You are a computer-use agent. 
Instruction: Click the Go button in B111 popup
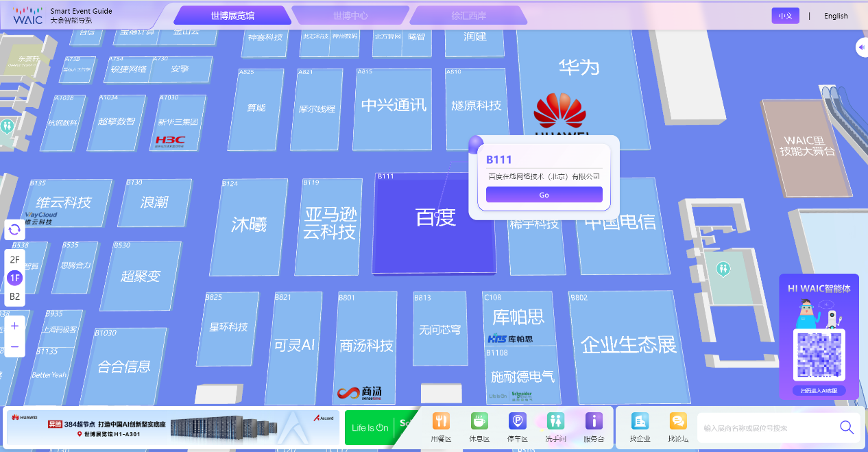(544, 195)
